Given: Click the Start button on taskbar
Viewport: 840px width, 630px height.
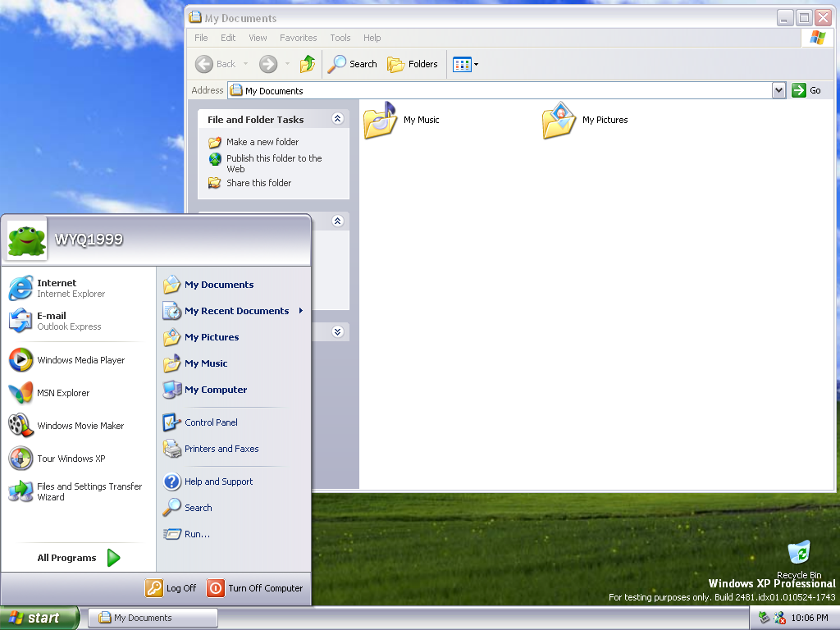Looking at the screenshot, I should coord(39,618).
